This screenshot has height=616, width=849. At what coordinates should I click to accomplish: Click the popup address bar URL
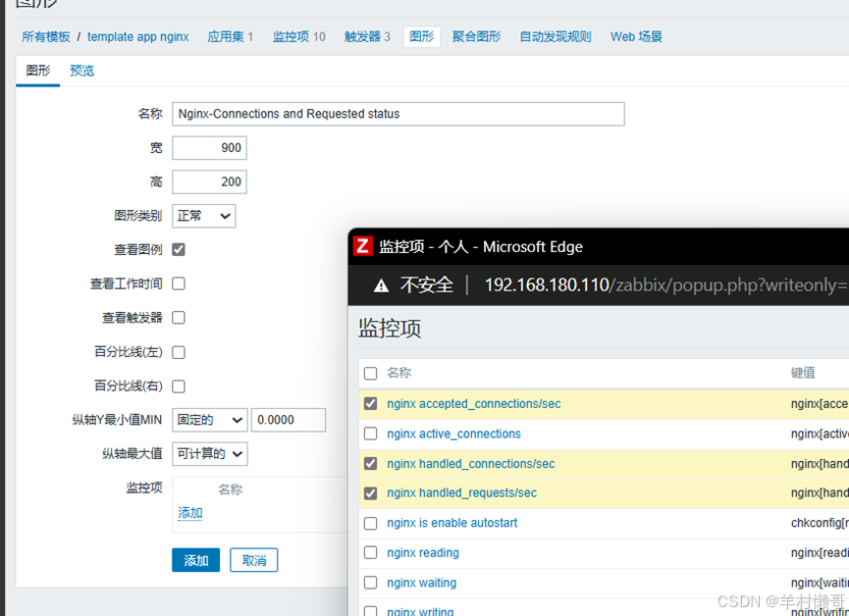666,284
